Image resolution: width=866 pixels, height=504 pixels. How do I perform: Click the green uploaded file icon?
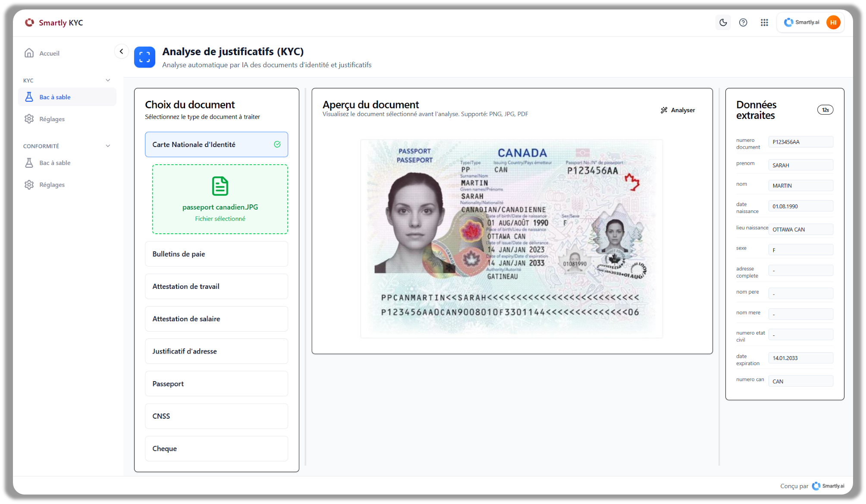pyautogui.click(x=220, y=186)
